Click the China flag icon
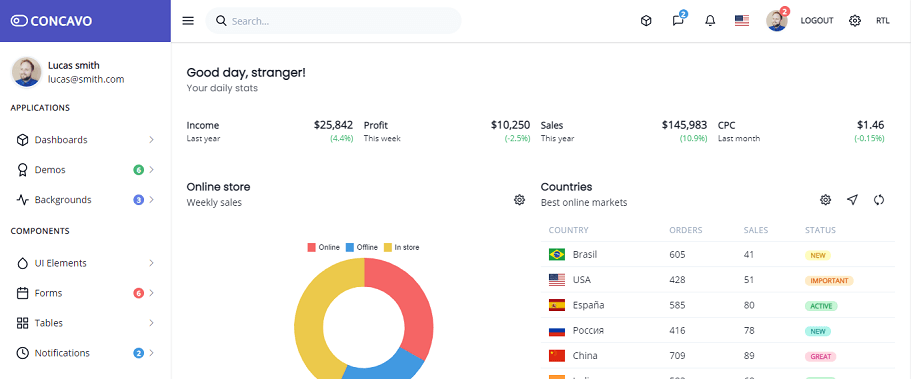911x379 pixels. coord(557,356)
